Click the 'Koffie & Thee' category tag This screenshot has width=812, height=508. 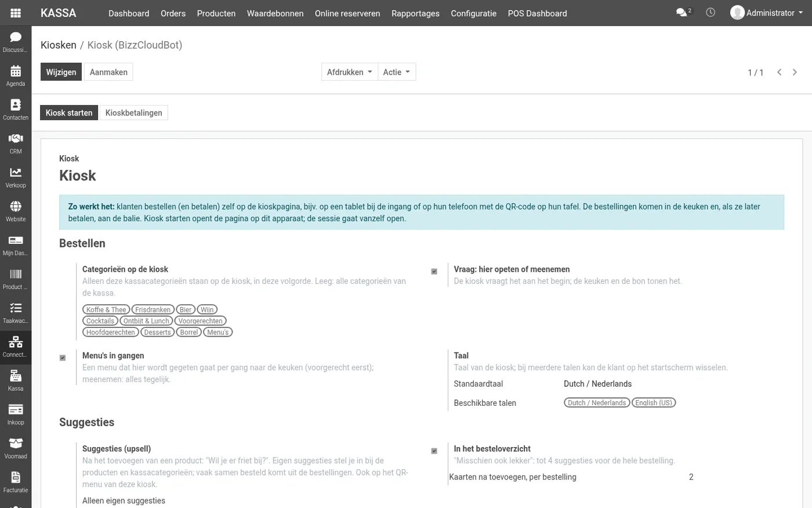point(106,309)
